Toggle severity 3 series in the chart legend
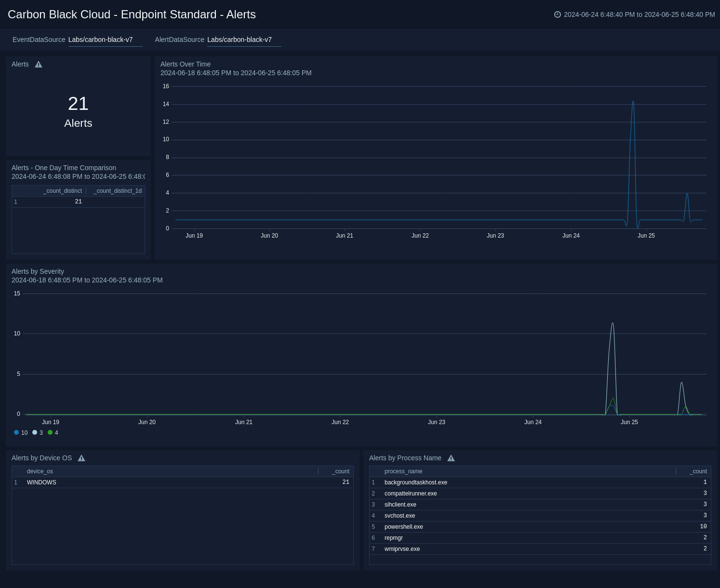The image size is (720, 588). coord(38,432)
